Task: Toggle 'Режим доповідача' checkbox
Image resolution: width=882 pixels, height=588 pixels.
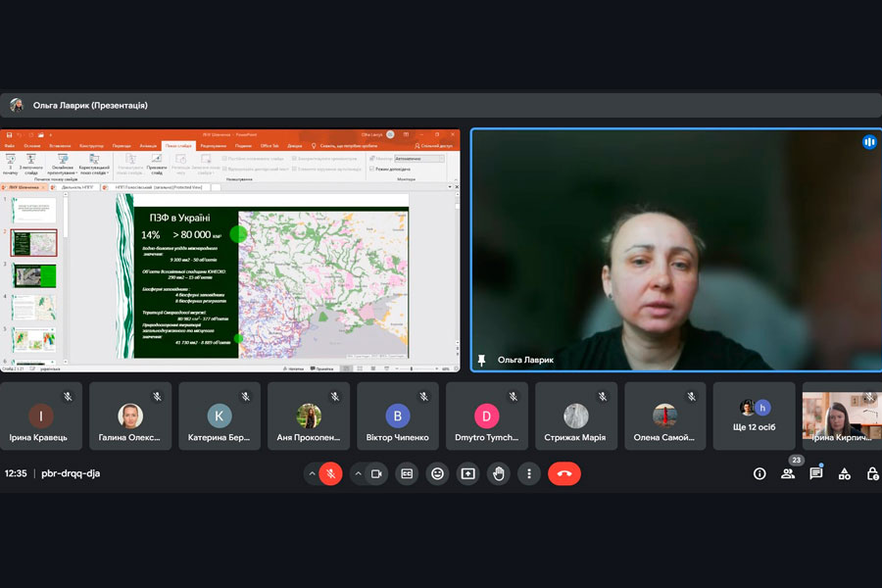Action: [371, 169]
